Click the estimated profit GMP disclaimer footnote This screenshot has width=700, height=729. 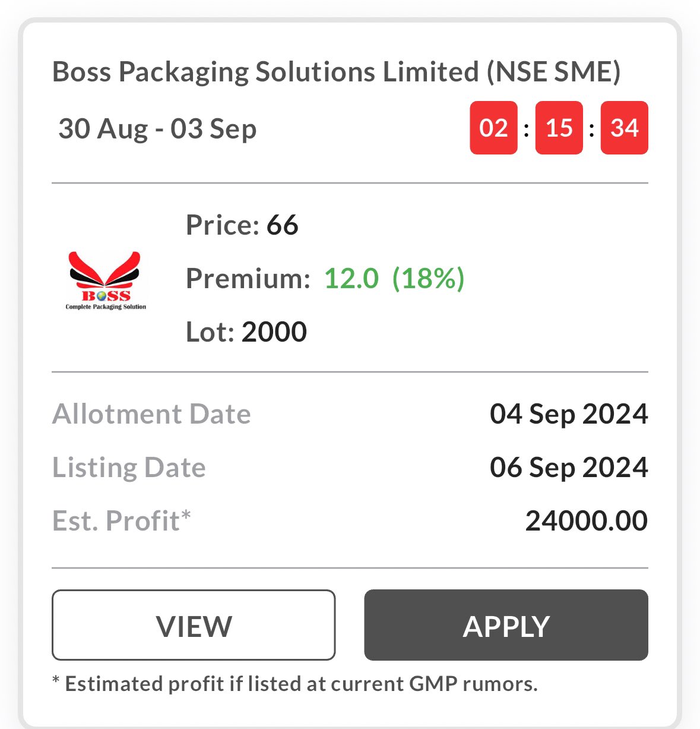(295, 684)
